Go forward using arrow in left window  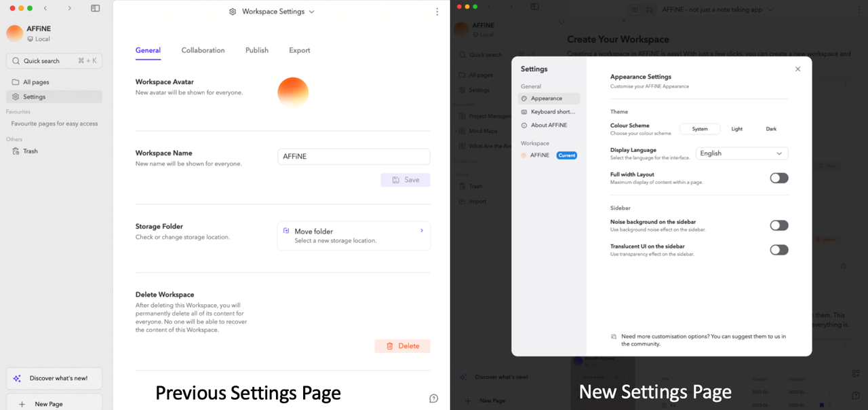coord(69,8)
